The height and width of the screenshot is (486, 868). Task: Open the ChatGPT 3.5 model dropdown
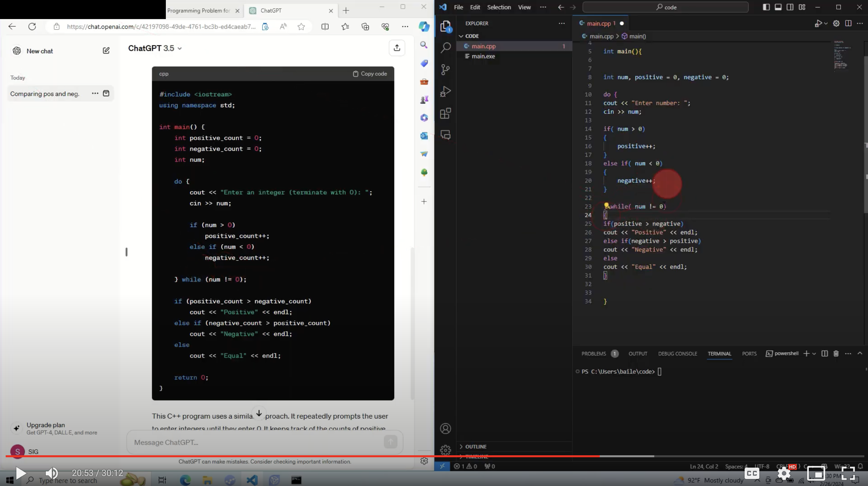click(x=155, y=48)
